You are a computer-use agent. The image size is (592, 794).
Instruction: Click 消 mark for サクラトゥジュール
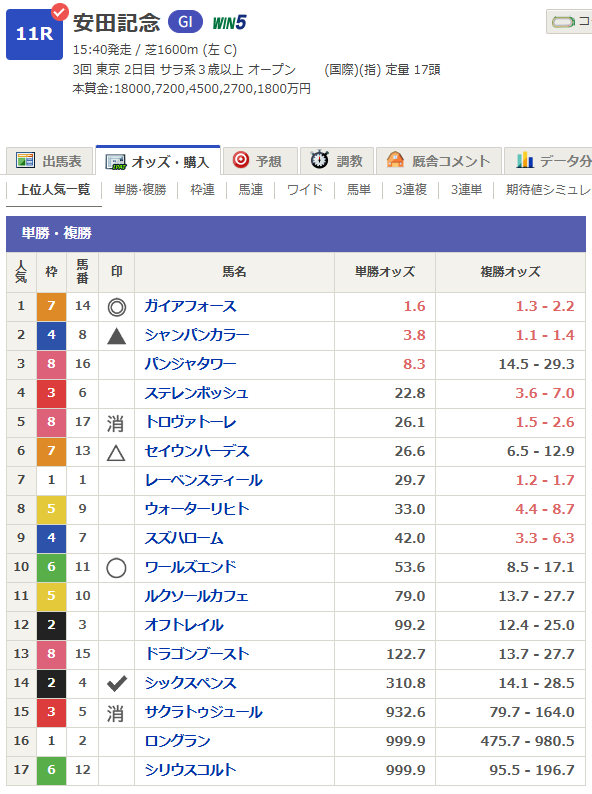point(115,713)
